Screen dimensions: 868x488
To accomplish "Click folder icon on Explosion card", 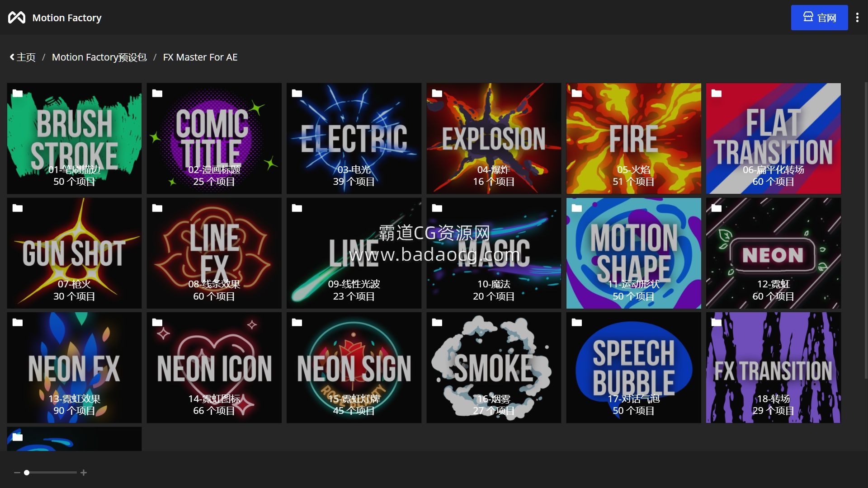I will (x=437, y=94).
